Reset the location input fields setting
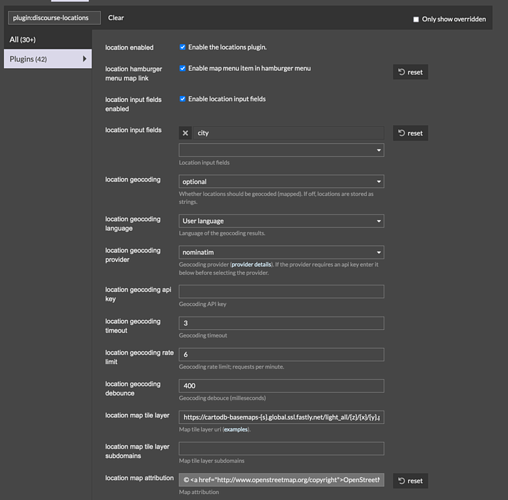 coord(410,133)
